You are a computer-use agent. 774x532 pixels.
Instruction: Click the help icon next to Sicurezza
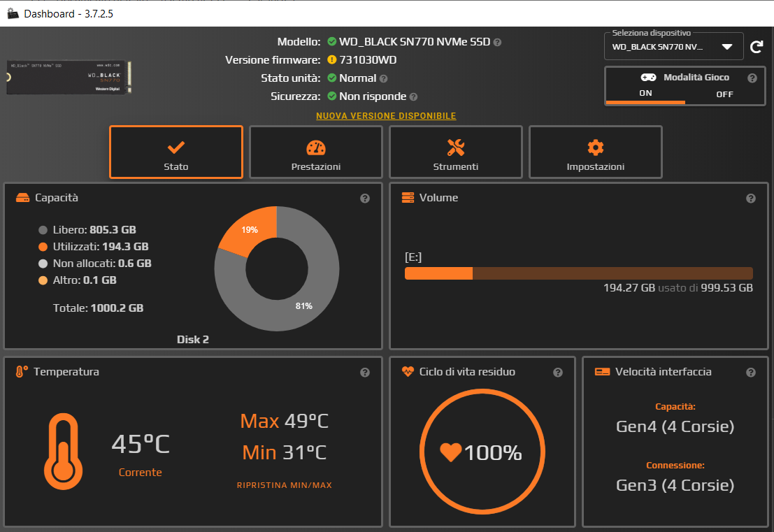tap(414, 97)
